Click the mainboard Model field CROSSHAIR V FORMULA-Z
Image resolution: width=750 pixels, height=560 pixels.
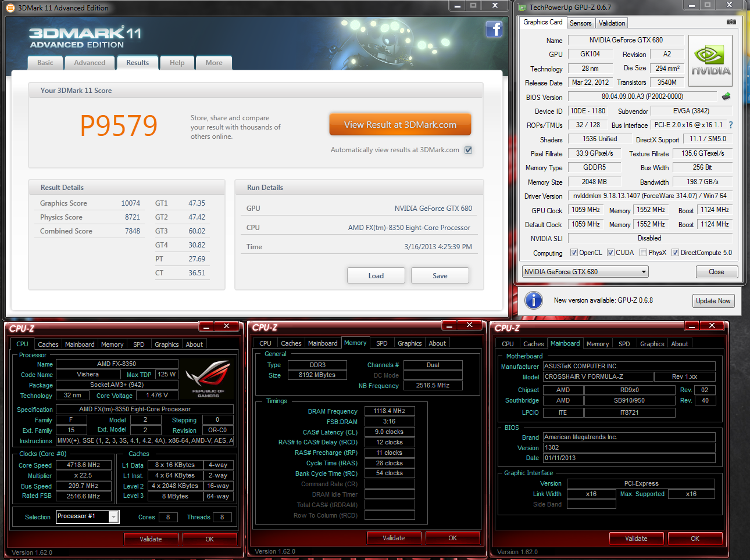pyautogui.click(x=598, y=376)
